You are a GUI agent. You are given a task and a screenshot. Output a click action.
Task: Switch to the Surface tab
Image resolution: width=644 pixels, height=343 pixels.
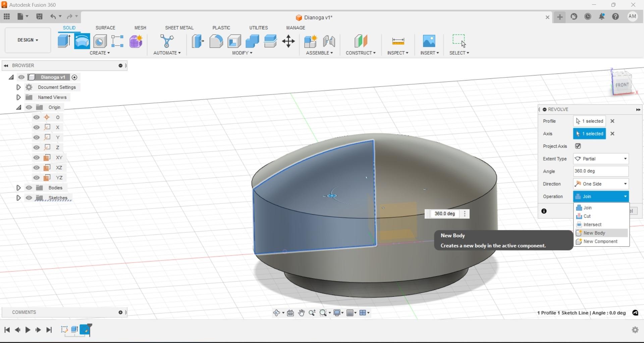[105, 28]
